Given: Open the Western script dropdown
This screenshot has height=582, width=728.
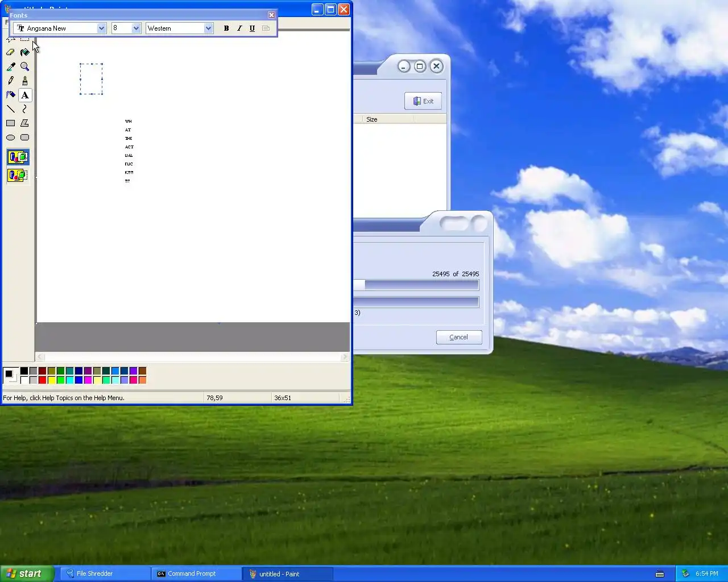Looking at the screenshot, I should pos(208,28).
